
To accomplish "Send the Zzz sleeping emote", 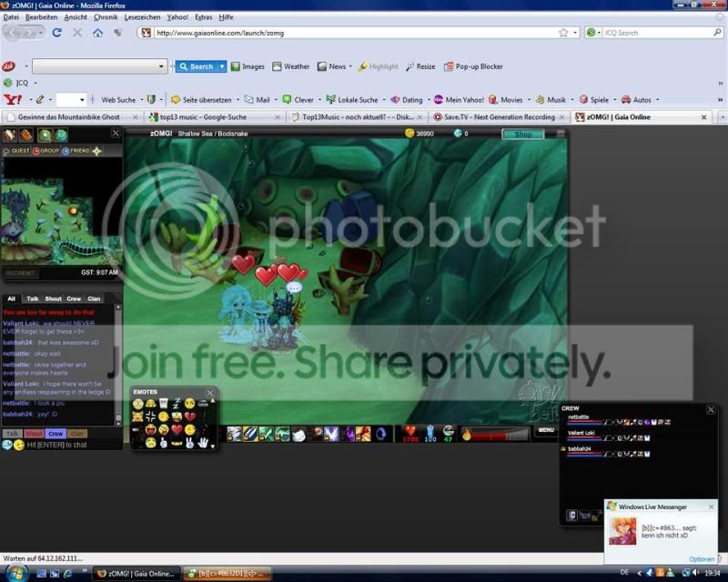I will click(x=177, y=404).
